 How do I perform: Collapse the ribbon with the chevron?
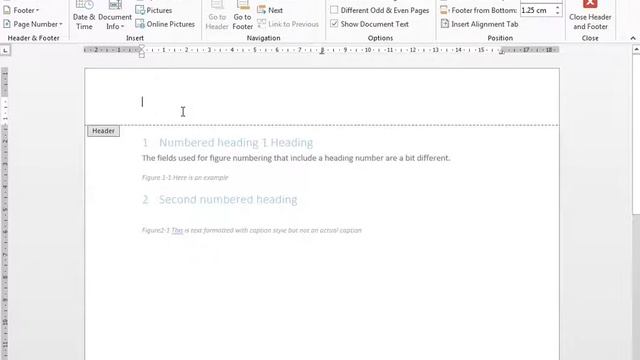[633, 38]
